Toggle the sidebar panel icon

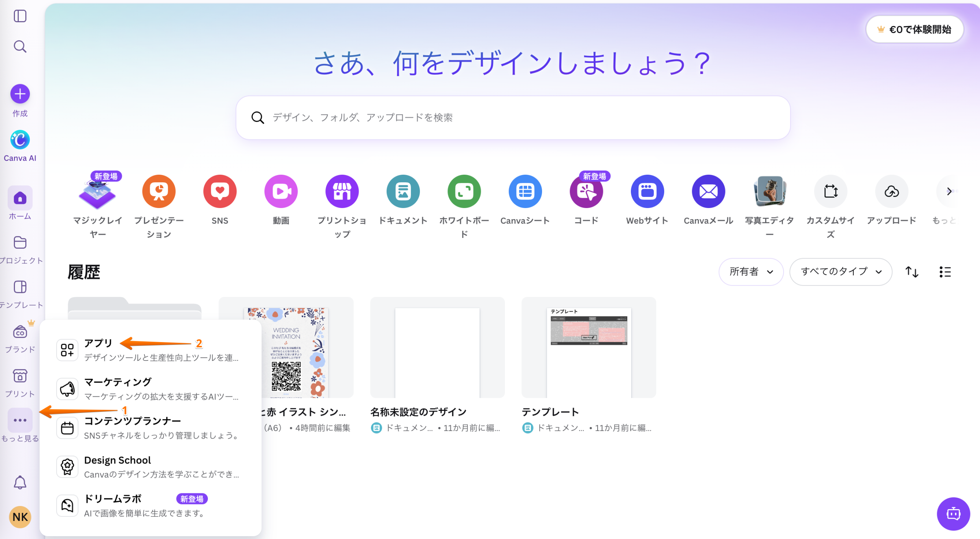20,16
